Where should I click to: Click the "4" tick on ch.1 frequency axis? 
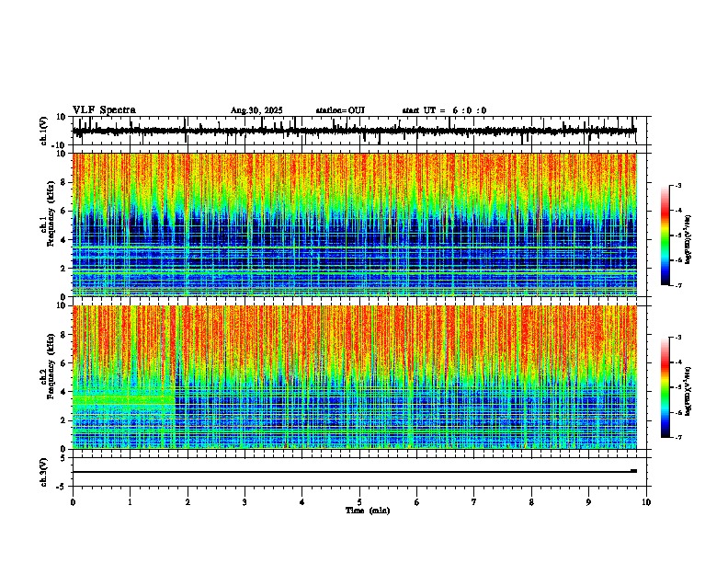(64, 240)
